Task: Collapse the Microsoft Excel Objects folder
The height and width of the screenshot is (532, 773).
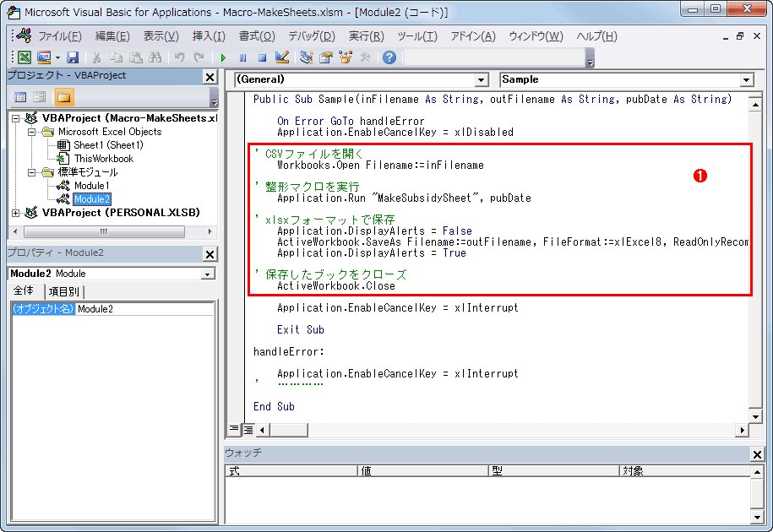Action: pyautogui.click(x=31, y=132)
